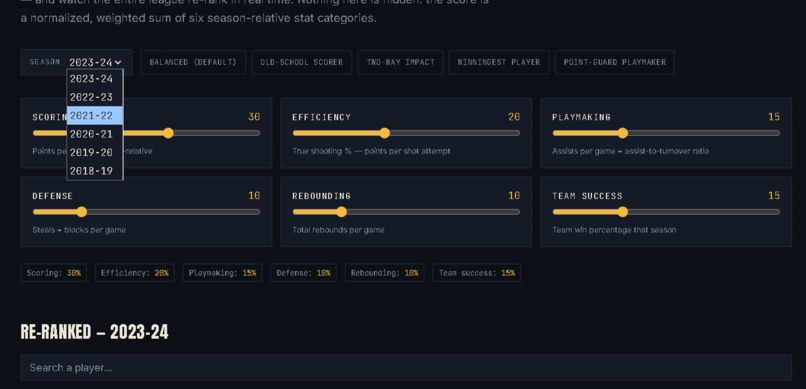Click the Rebounding weight slider handle
Screen dimensions: 806x389
(341, 212)
